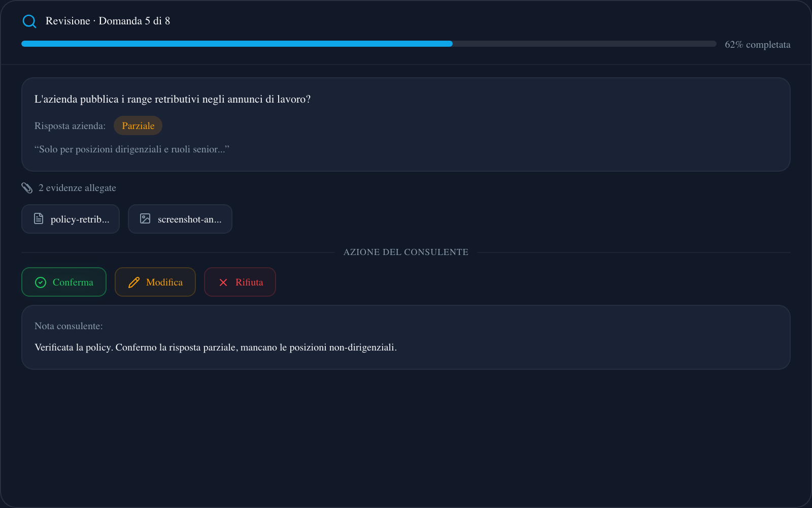Image resolution: width=812 pixels, height=508 pixels.
Task: Click the 2 evidenze allegate label
Action: coord(77,188)
